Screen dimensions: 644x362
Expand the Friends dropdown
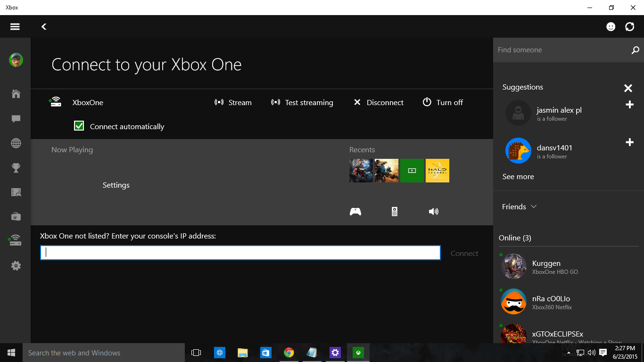(x=520, y=206)
